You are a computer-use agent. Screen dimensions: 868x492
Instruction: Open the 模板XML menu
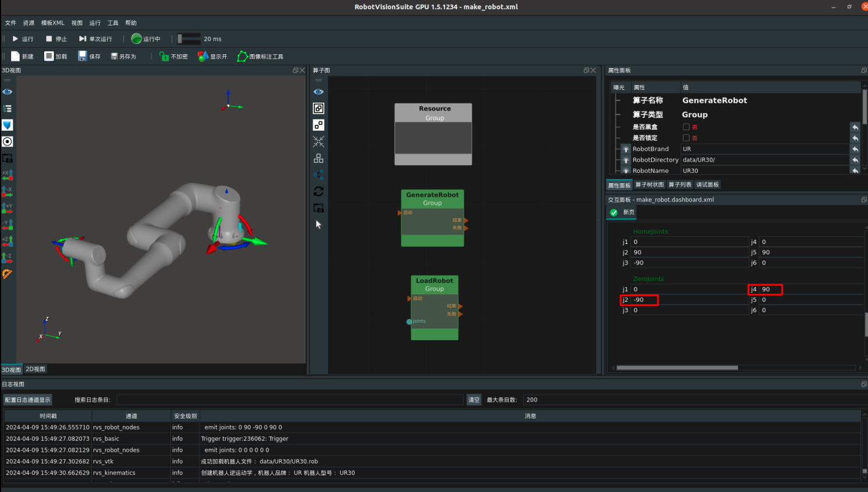point(52,23)
